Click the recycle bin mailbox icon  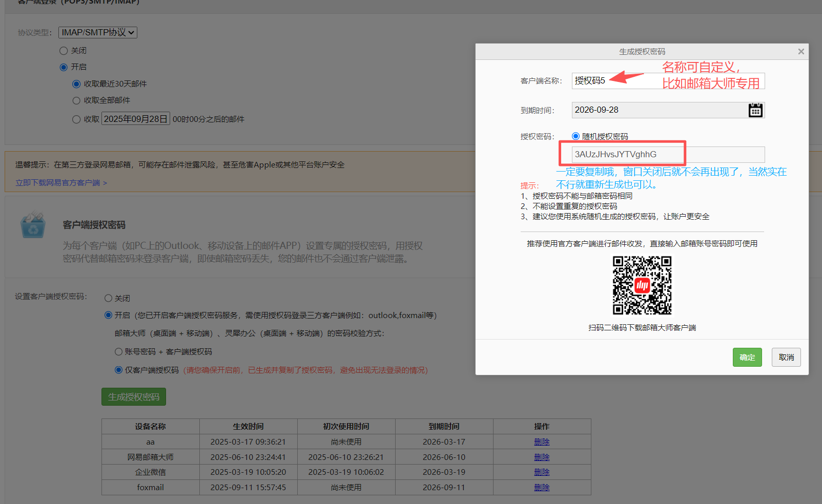click(33, 225)
